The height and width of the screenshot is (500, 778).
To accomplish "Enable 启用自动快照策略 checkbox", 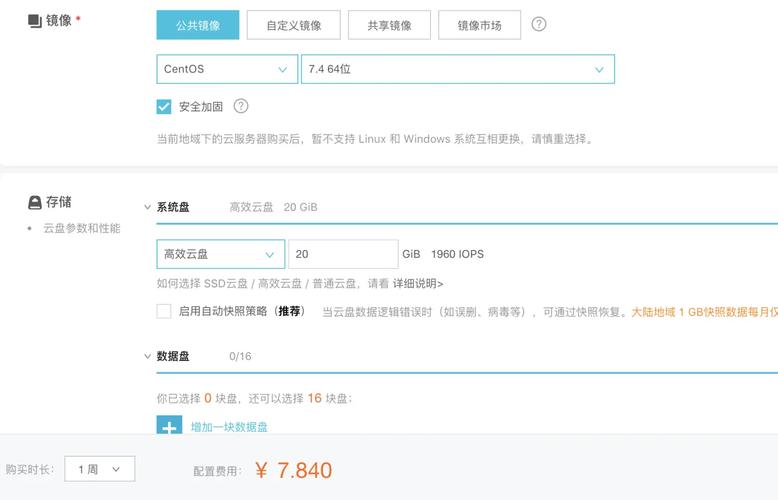I will point(164,311).
